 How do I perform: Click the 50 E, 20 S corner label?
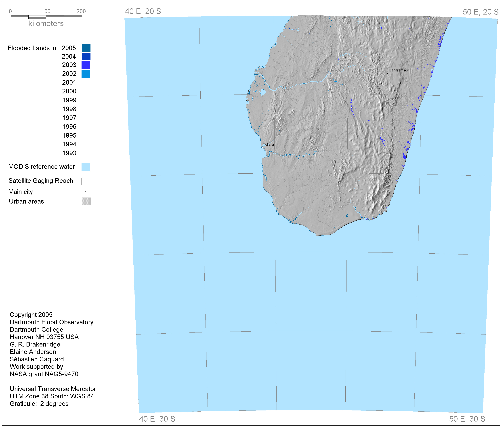point(480,12)
